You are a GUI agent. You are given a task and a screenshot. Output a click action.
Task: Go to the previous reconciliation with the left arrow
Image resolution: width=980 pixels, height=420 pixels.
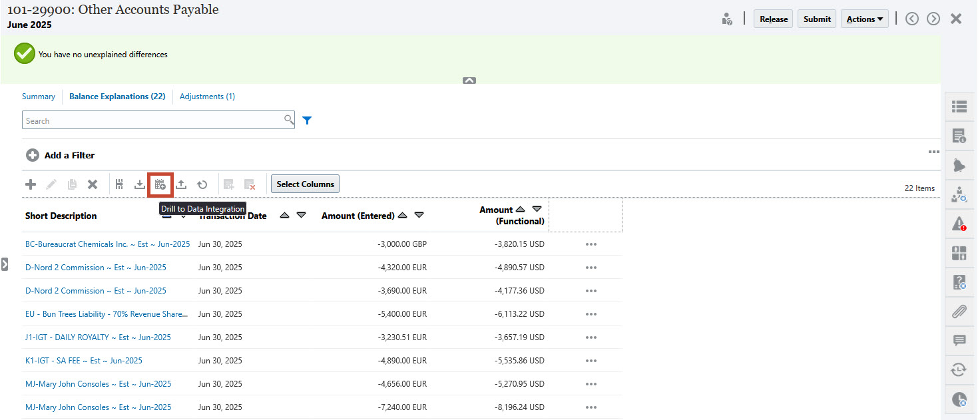pos(912,19)
